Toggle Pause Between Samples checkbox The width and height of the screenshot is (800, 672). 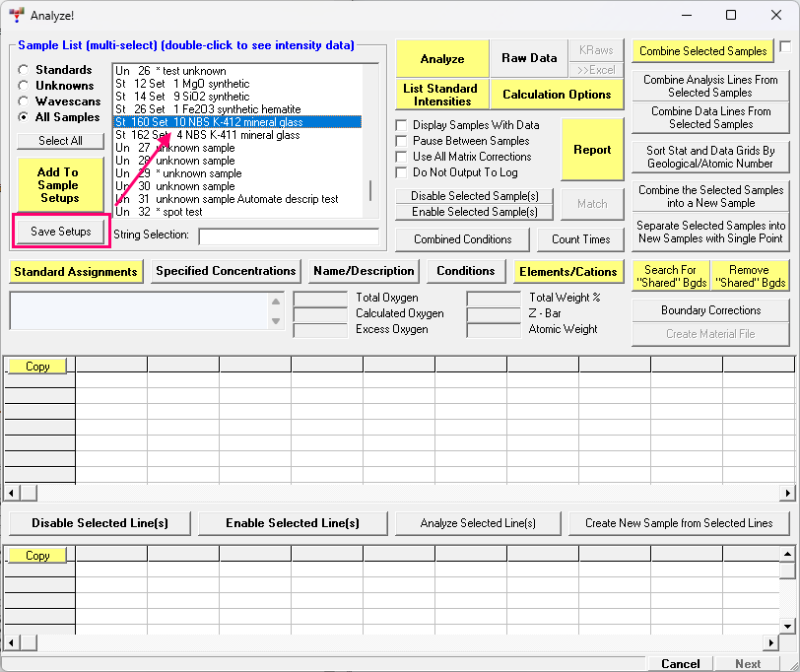tap(402, 141)
